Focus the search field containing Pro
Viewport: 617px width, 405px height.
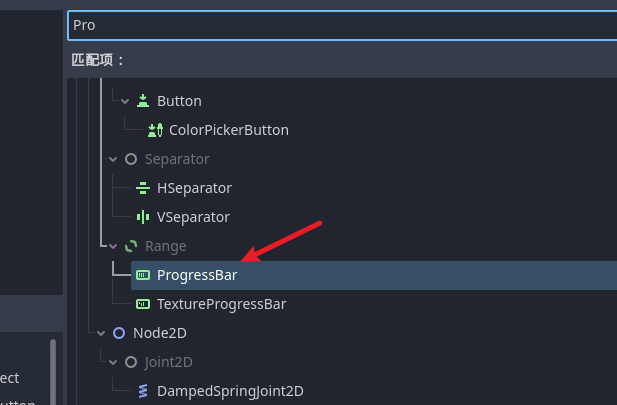click(x=342, y=25)
